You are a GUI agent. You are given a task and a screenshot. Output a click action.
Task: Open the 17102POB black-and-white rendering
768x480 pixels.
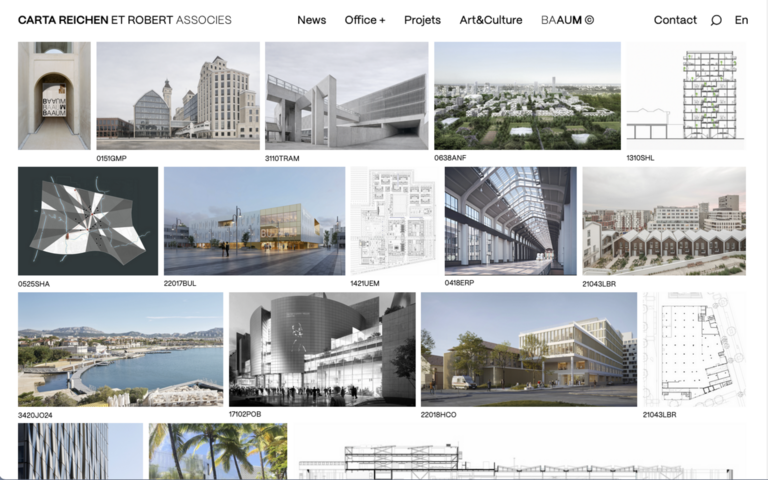click(322, 349)
